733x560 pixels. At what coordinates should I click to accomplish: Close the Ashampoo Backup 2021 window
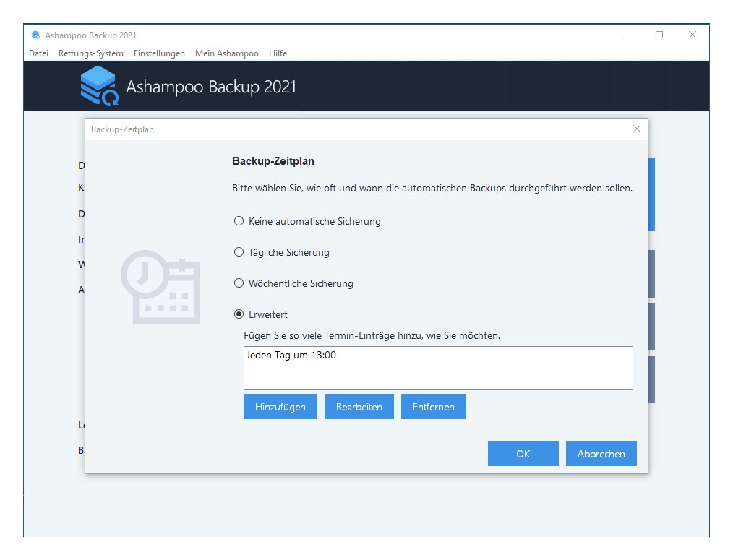pos(693,35)
